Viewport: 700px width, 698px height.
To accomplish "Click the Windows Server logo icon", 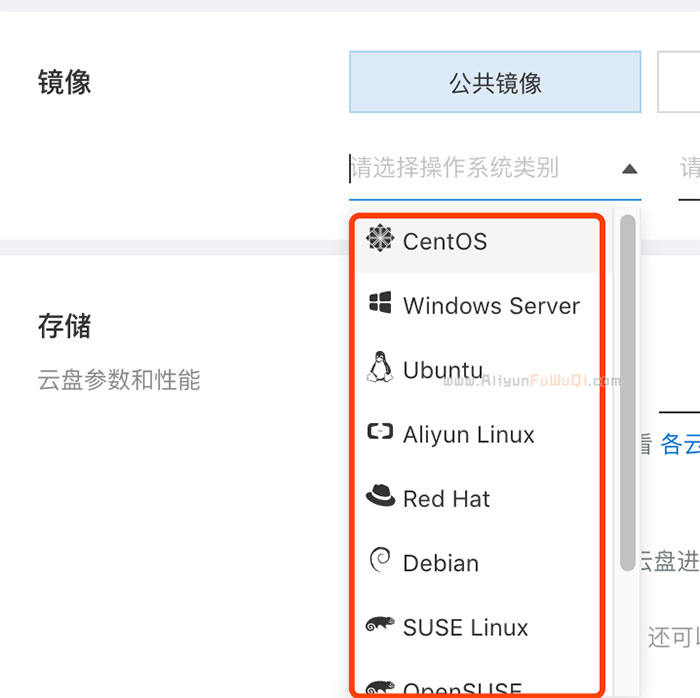I will (380, 304).
